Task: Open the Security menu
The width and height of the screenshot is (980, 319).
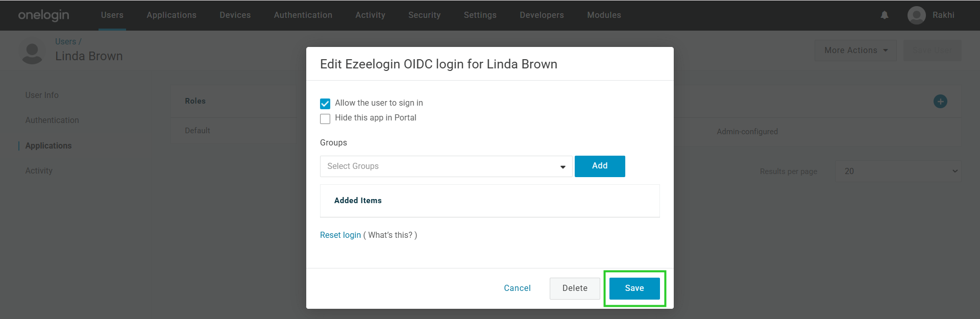Action: (x=424, y=15)
